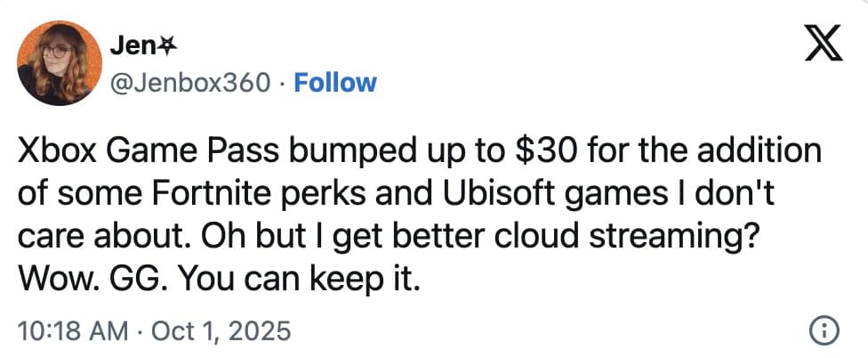Click the info icon beside the timestamp
The width and height of the screenshot is (868, 358).
pyautogui.click(x=824, y=331)
